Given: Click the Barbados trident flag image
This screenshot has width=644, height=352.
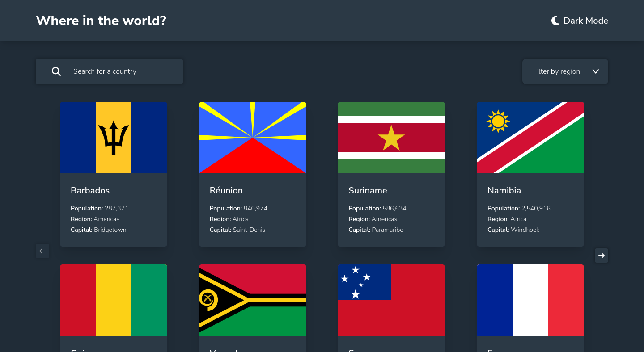Looking at the screenshot, I should tap(113, 137).
